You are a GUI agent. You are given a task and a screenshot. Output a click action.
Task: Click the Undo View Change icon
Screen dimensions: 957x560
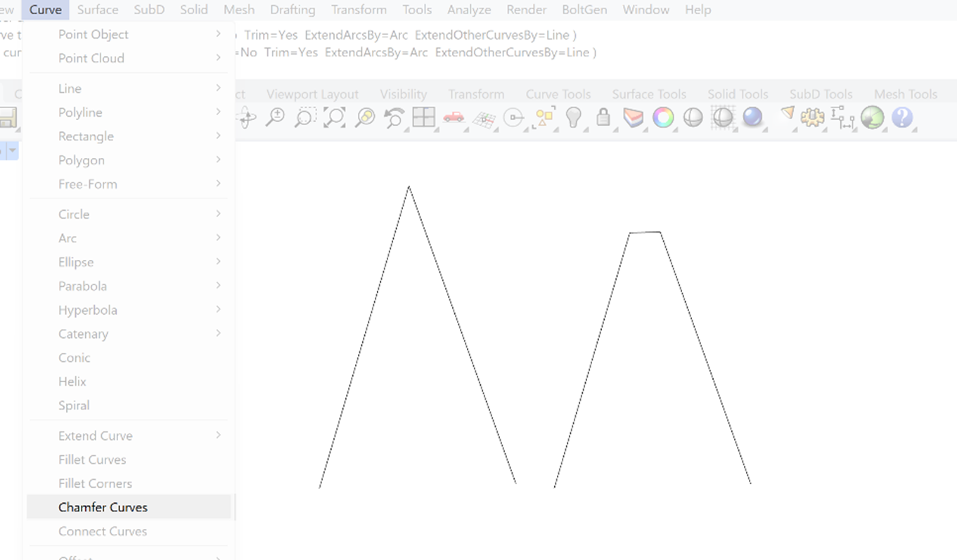pyautogui.click(x=394, y=117)
